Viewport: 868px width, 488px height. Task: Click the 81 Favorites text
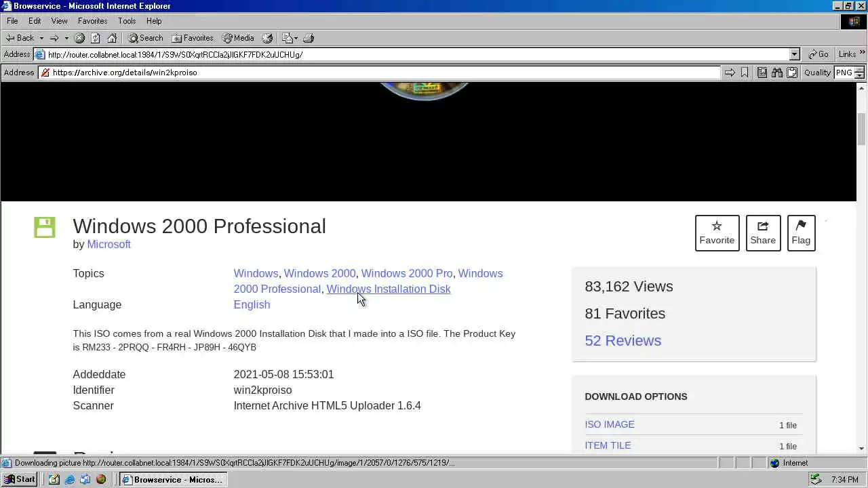625,313
